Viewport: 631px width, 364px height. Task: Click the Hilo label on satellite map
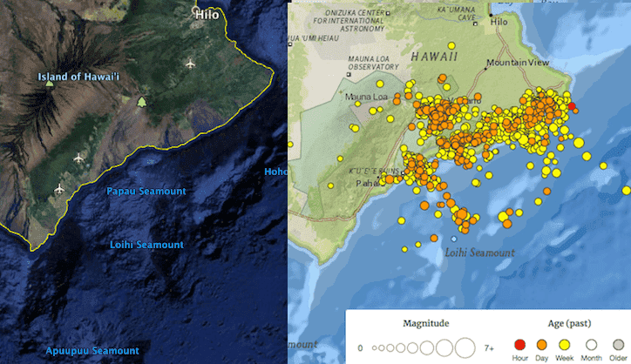coord(207,15)
